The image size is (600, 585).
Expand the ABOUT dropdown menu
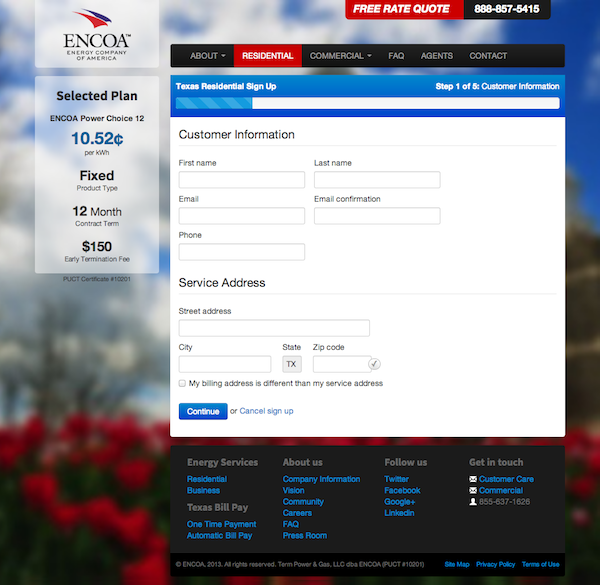coord(207,56)
